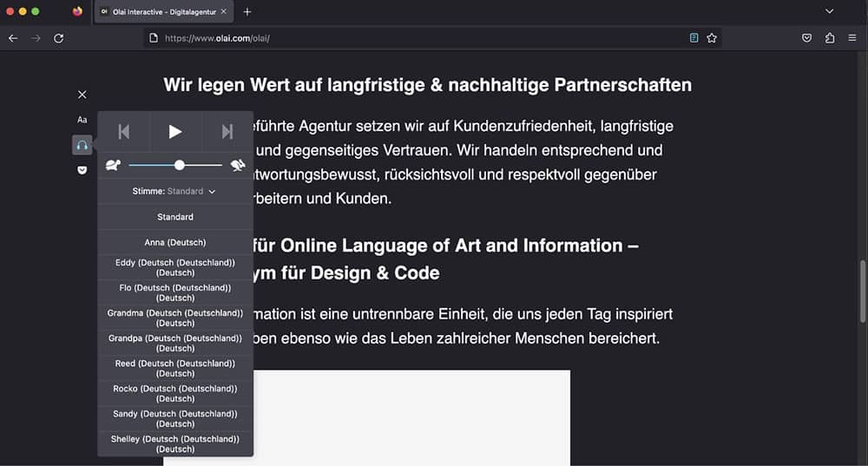Click the browser forward arrow
The width and height of the screenshot is (868, 466).
[x=36, y=38]
